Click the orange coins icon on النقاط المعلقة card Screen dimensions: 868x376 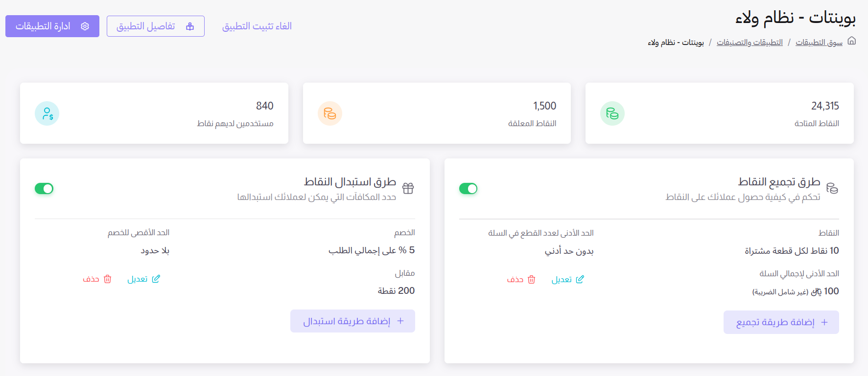coord(330,113)
